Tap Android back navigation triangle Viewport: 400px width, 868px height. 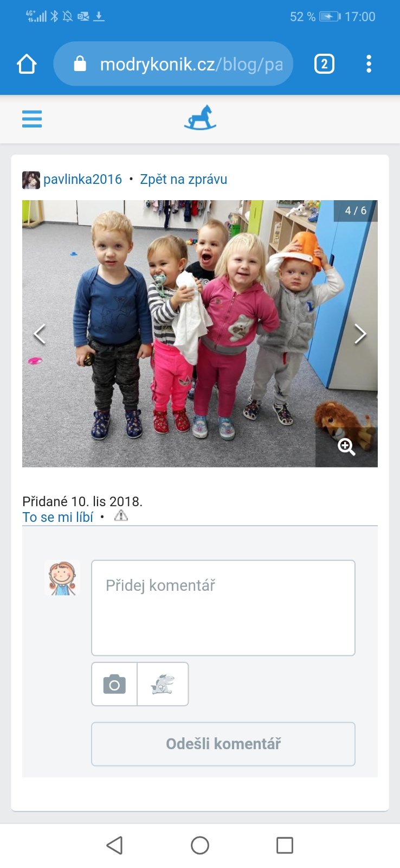114,845
